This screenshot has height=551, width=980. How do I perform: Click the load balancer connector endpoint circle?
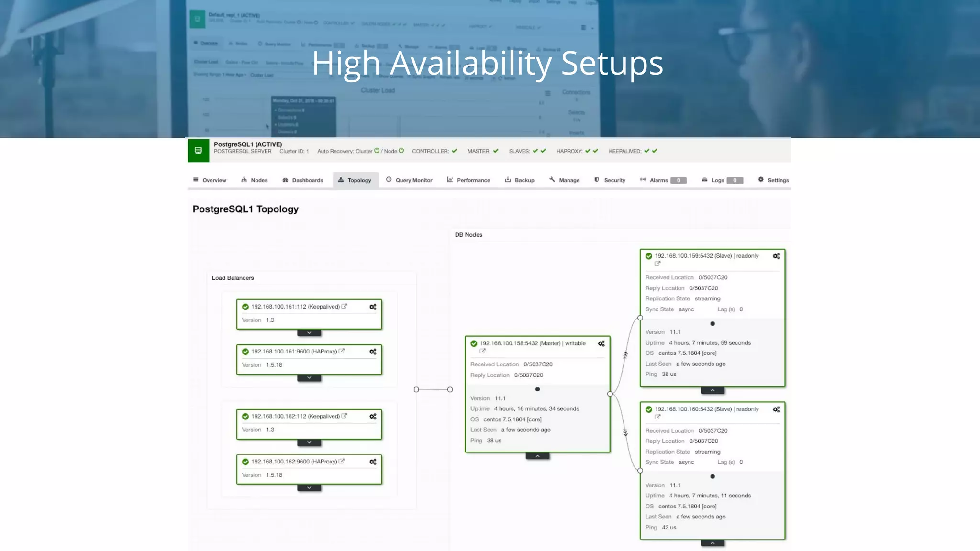click(x=416, y=390)
